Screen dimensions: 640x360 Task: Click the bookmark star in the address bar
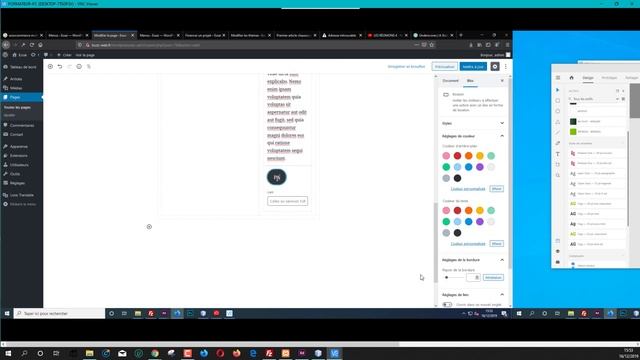pyautogui.click(x=431, y=45)
